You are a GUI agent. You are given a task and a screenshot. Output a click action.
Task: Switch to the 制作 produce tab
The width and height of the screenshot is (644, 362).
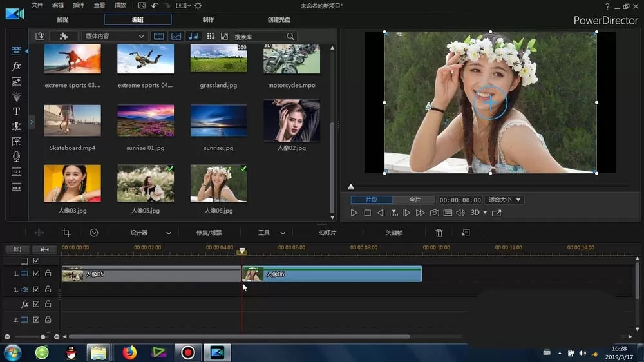click(208, 19)
